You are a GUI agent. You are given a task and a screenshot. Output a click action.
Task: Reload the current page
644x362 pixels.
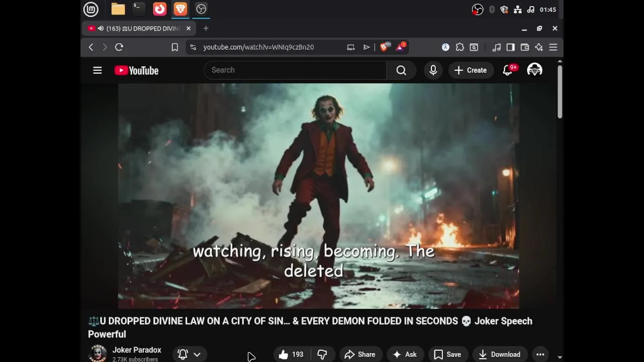tap(119, 47)
